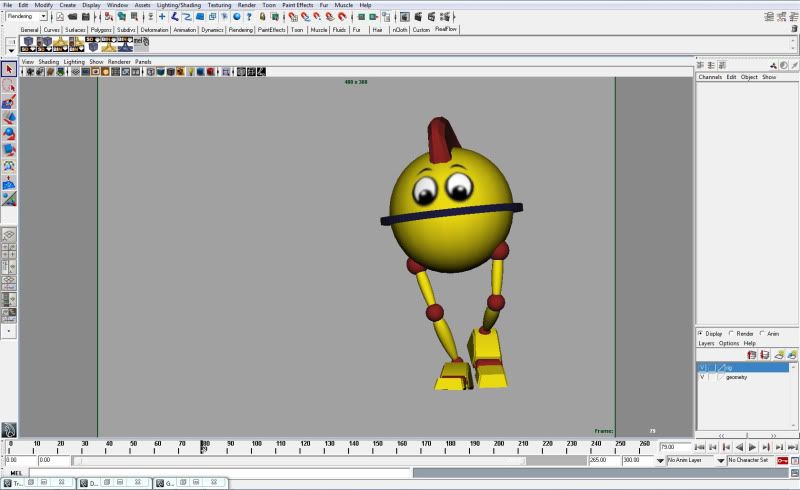Click the save scene disk icon
Screen dimensions: 800x490
(x=86, y=17)
